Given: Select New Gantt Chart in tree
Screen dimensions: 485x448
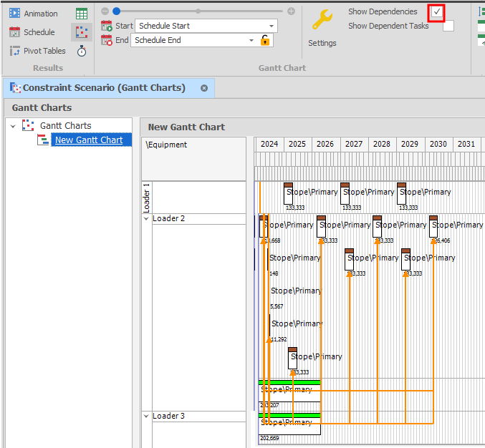Looking at the screenshot, I should (x=88, y=140).
